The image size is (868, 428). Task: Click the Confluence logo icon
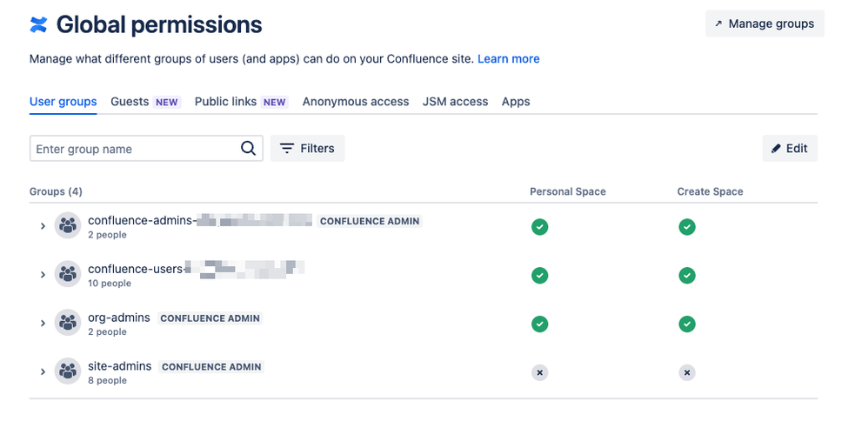click(38, 24)
